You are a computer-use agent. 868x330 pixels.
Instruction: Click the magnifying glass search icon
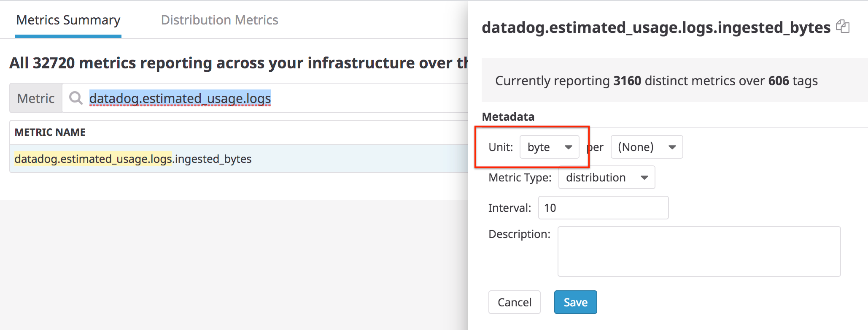pyautogui.click(x=76, y=98)
